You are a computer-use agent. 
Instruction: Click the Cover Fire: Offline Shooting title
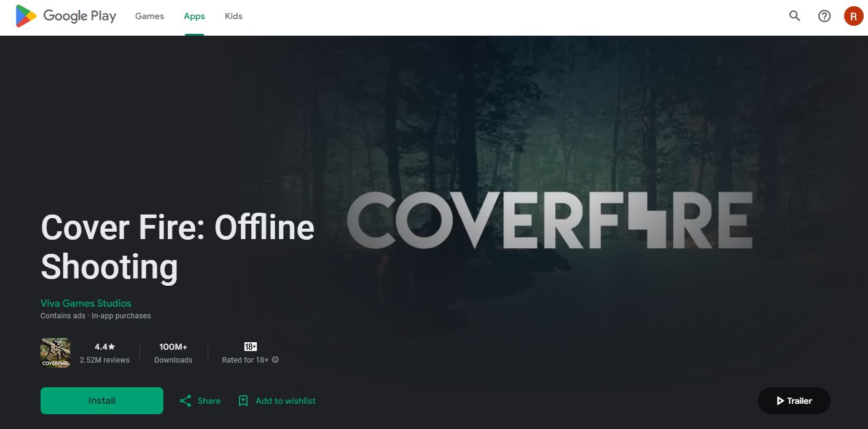[178, 247]
